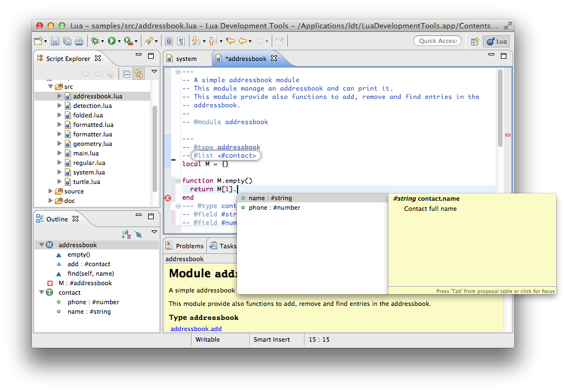This screenshot has width=564, height=392.
Task: Open dropdown next to New icon
Action: point(46,42)
